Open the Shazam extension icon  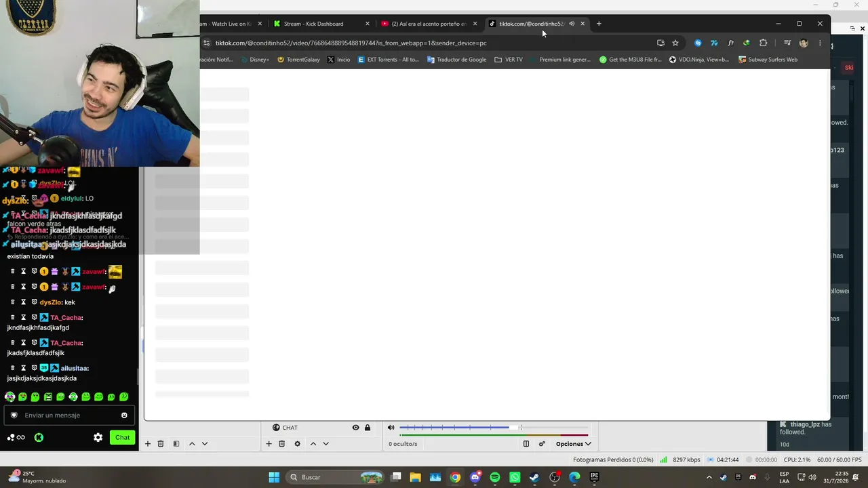point(698,43)
